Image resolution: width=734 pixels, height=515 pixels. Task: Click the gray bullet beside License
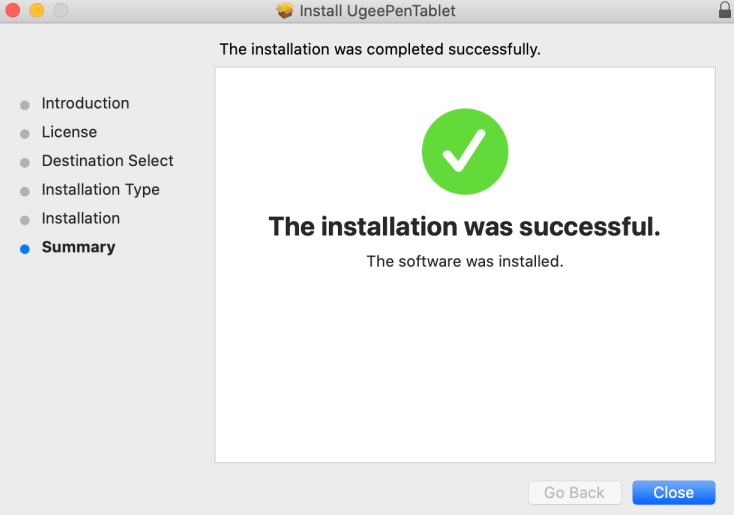pyautogui.click(x=25, y=134)
